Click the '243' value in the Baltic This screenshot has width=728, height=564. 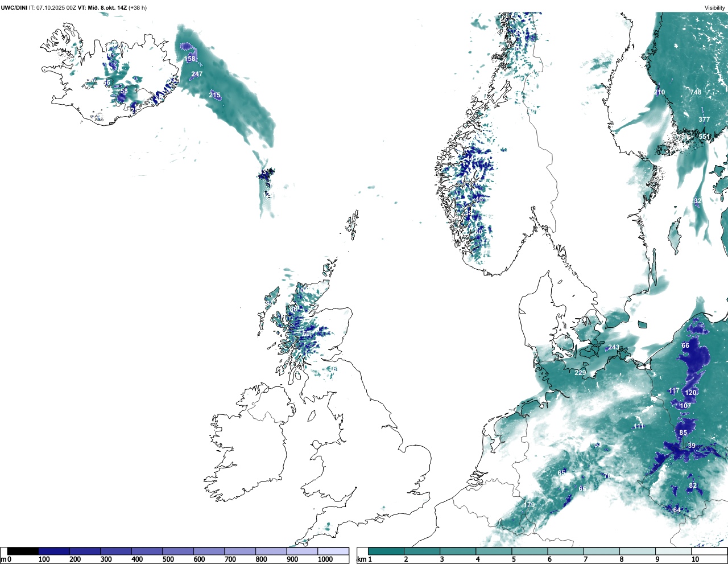[x=614, y=348]
